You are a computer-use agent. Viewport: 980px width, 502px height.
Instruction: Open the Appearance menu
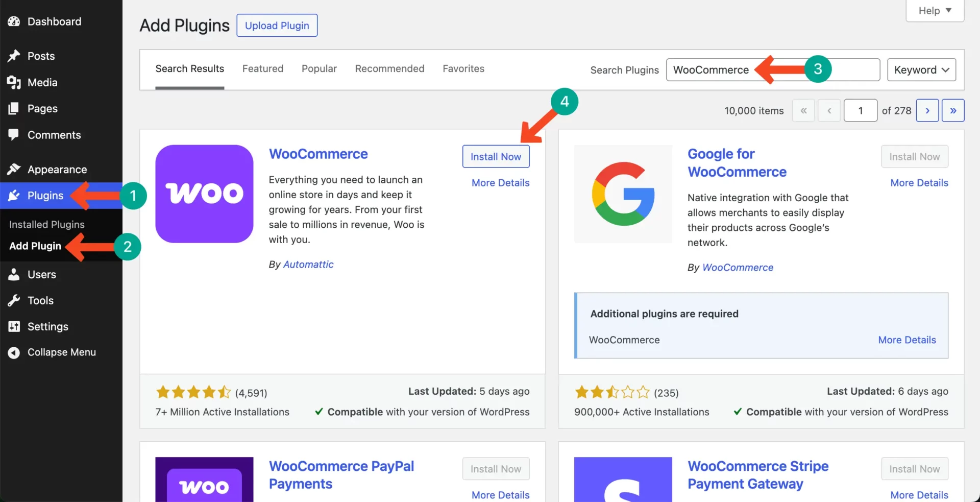tap(57, 169)
